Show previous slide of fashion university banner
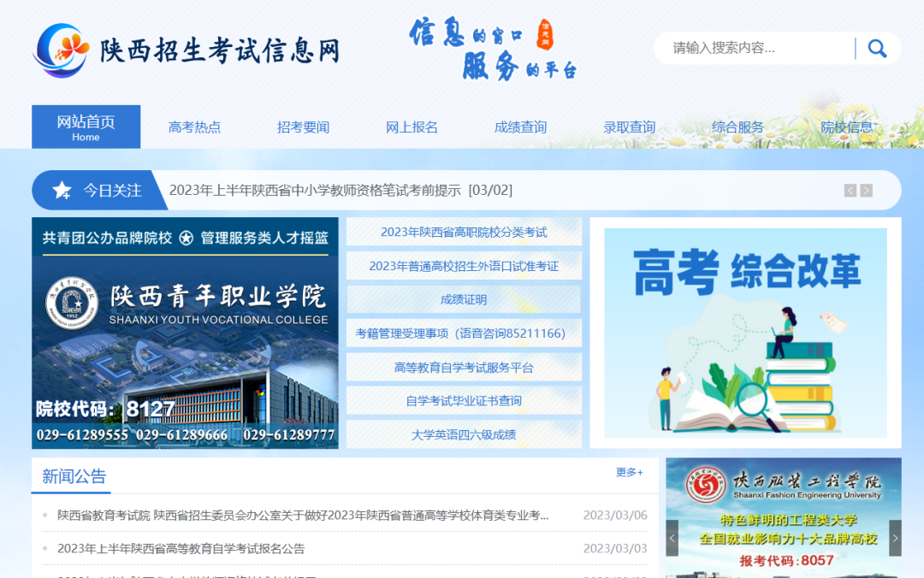 tap(672, 539)
